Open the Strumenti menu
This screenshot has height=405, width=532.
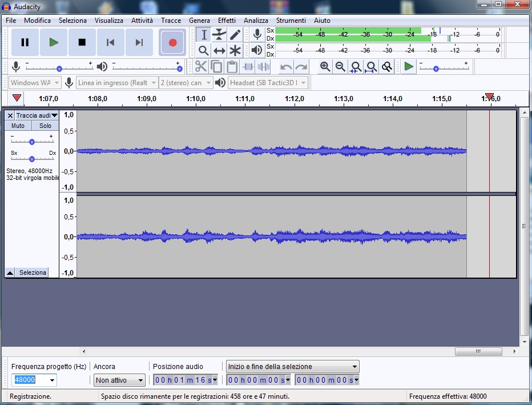(291, 21)
